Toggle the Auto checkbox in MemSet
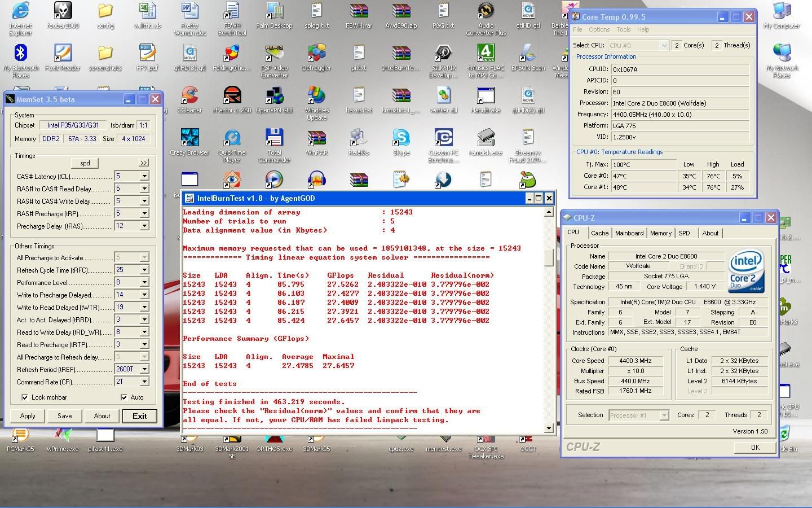Viewport: 812px width, 508px height. 124,397
